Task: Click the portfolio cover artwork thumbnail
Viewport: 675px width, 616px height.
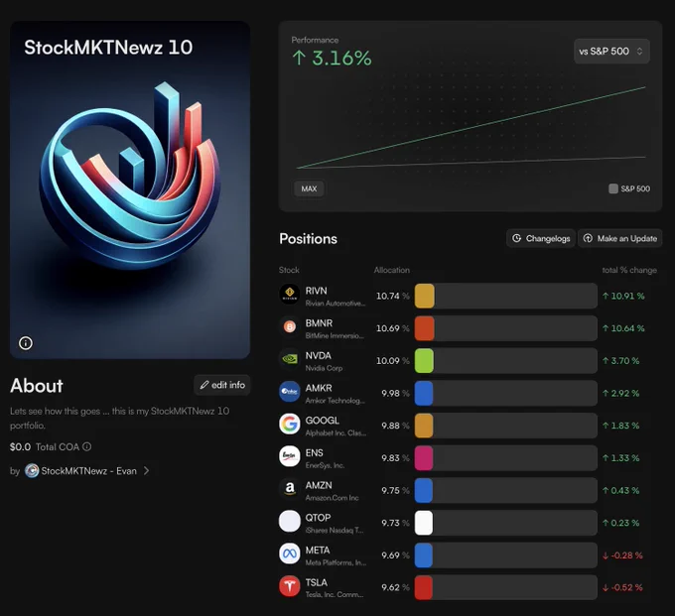Action: click(130, 189)
